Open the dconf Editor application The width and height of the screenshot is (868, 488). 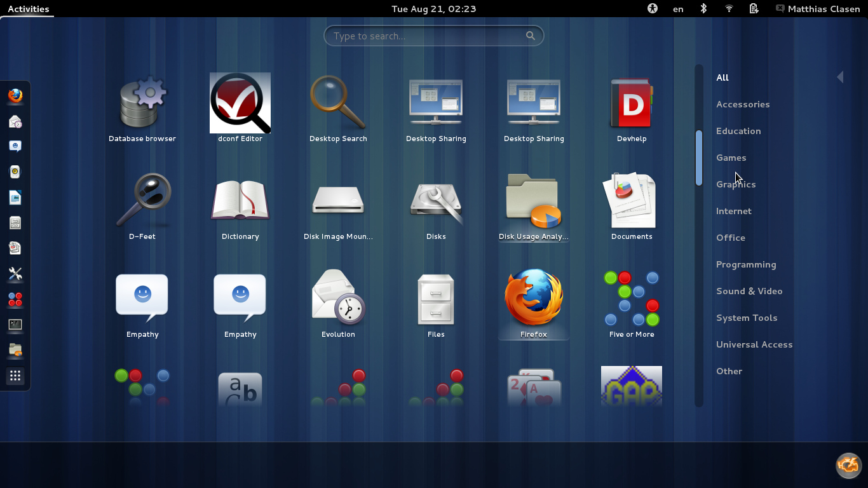(x=240, y=104)
